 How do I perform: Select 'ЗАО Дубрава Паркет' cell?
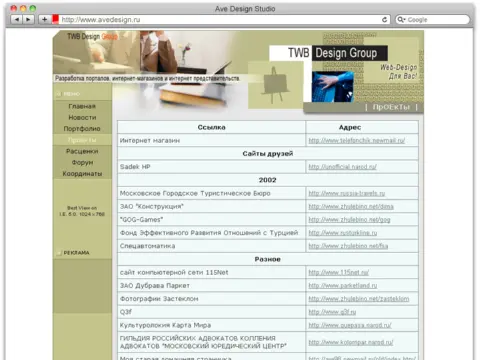[211, 286]
